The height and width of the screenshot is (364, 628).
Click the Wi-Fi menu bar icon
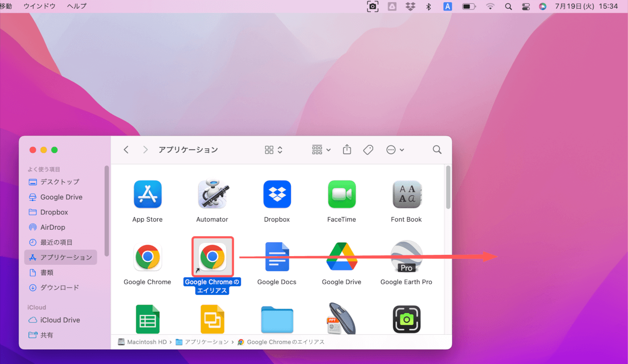[x=490, y=6]
